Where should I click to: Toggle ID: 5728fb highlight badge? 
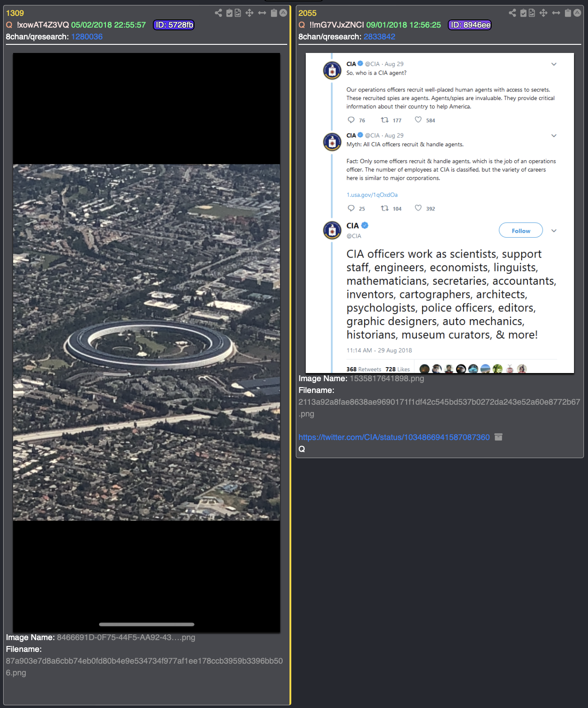(x=174, y=25)
